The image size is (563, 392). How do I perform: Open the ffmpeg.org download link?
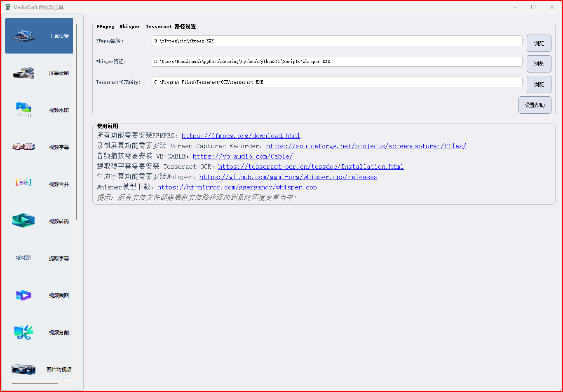pos(241,136)
